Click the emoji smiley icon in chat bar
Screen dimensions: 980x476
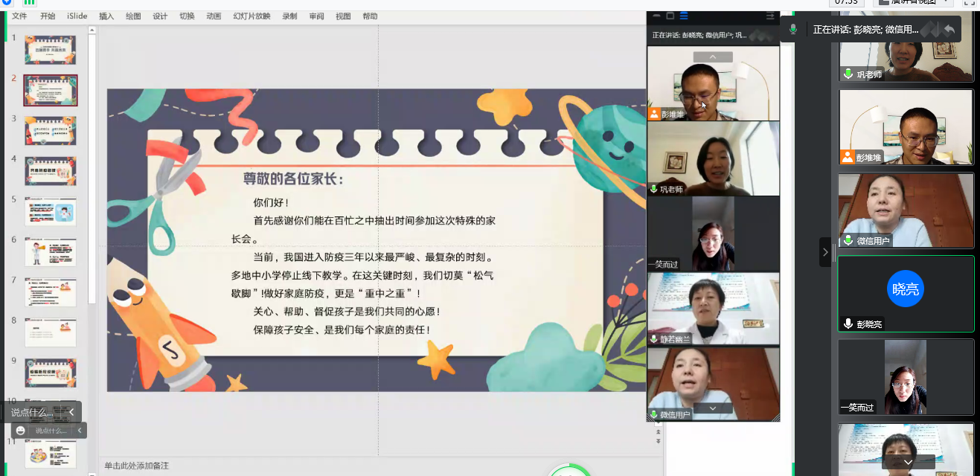20,431
